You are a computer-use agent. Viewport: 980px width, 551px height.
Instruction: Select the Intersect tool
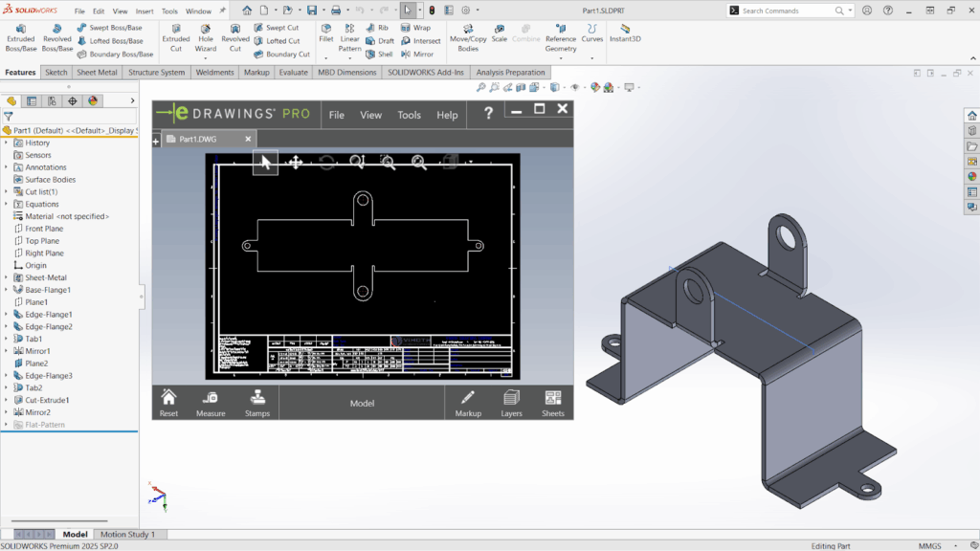click(x=421, y=40)
